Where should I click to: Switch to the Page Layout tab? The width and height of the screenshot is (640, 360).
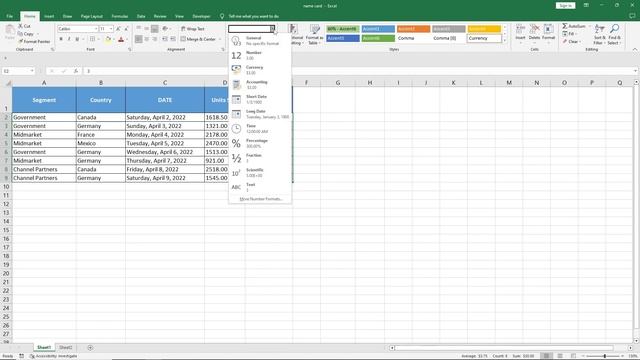(91, 16)
